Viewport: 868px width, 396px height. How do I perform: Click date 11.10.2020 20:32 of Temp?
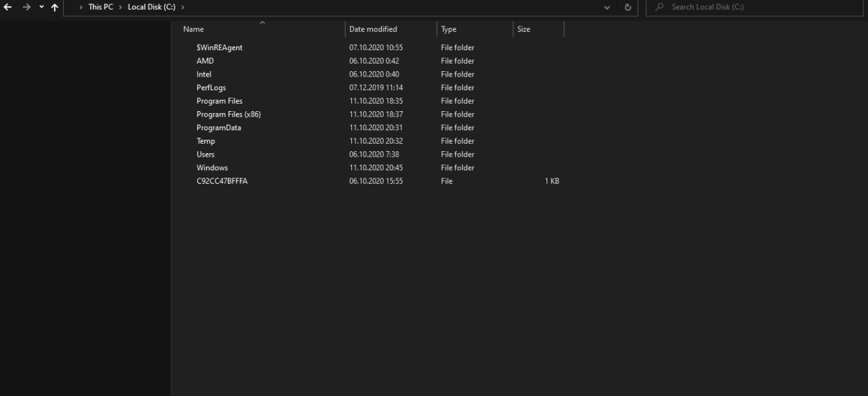click(376, 141)
